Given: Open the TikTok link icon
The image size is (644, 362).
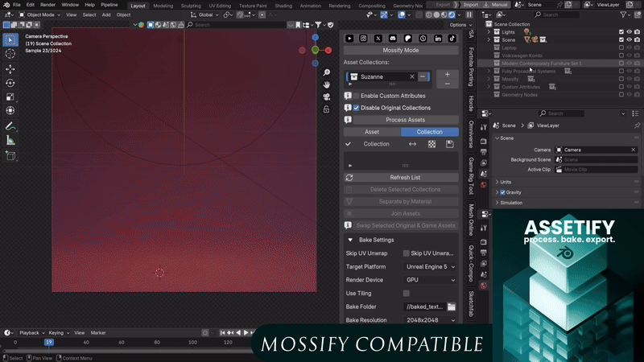Looking at the screenshot, I should pos(452,38).
